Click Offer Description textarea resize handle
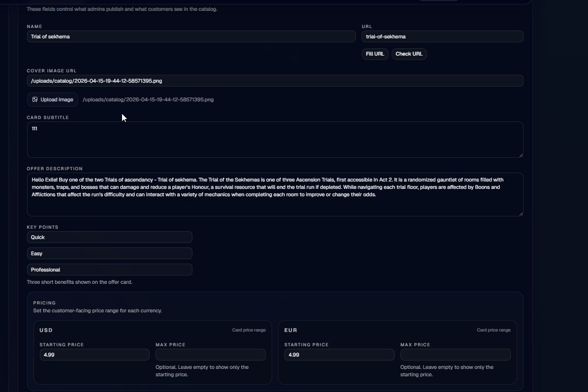This screenshot has height=392, width=588. pos(521,213)
